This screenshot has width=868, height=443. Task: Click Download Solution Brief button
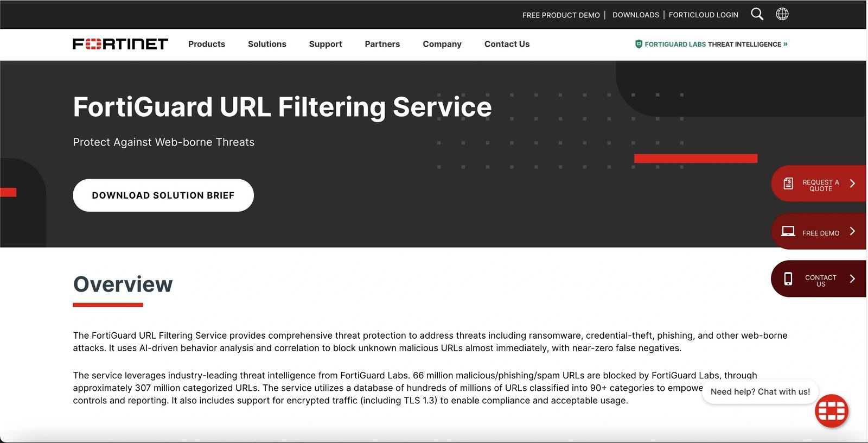tap(163, 195)
